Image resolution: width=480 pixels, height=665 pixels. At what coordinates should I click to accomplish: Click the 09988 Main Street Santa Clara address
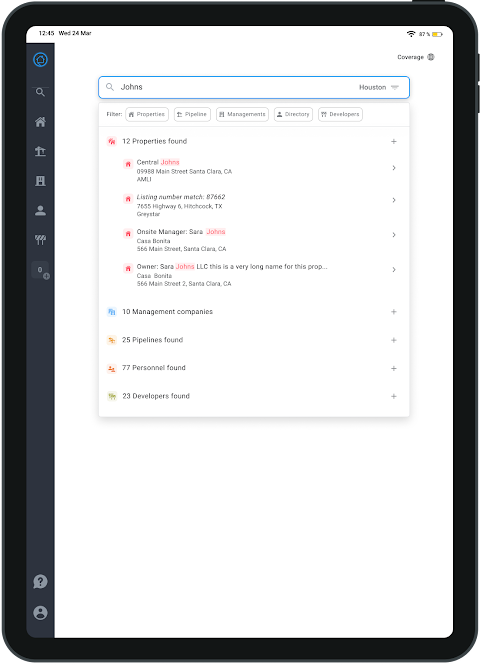pos(184,171)
